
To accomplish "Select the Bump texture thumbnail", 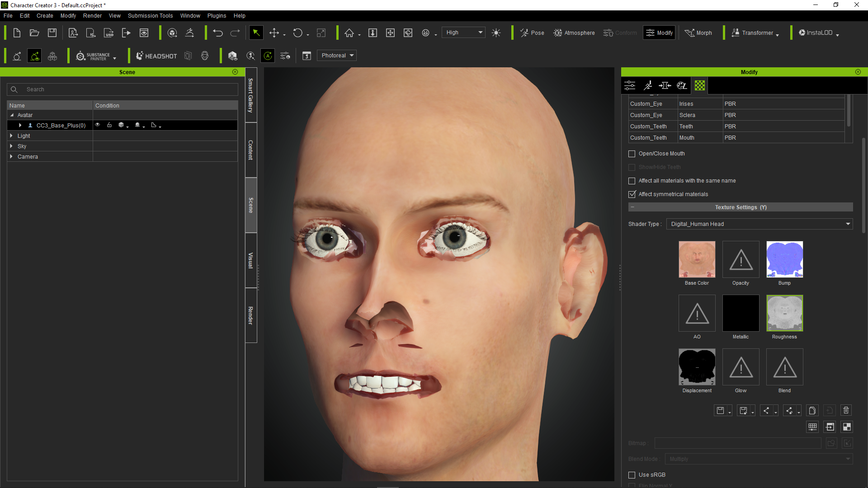I will [784, 259].
